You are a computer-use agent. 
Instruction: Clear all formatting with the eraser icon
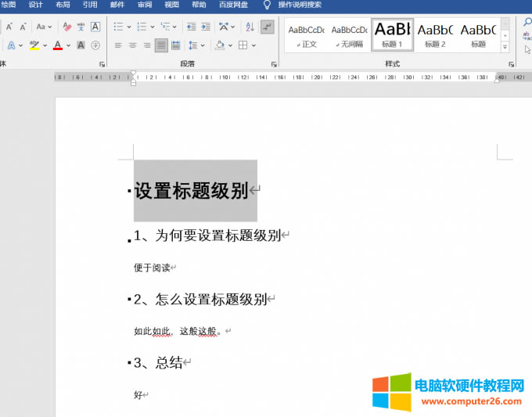pos(66,27)
